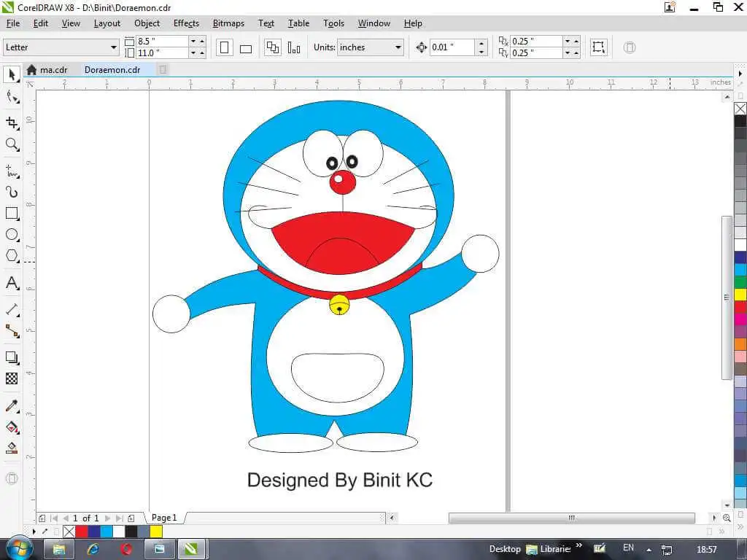Viewport: 747px width, 560px height.
Task: Toggle treat all objects as filled
Action: click(598, 47)
